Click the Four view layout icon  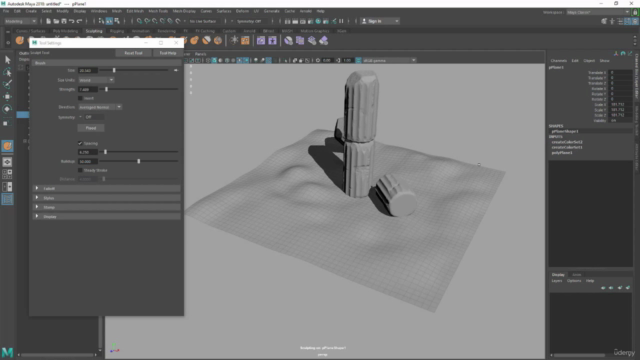tap(7, 174)
